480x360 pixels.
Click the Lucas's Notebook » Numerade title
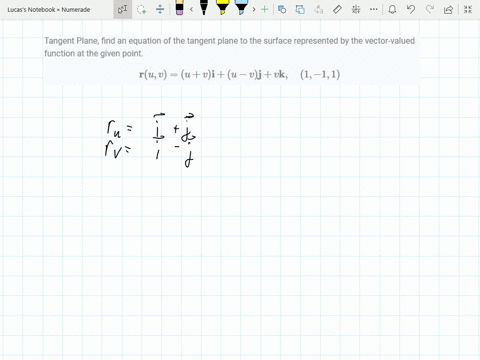pos(49,10)
